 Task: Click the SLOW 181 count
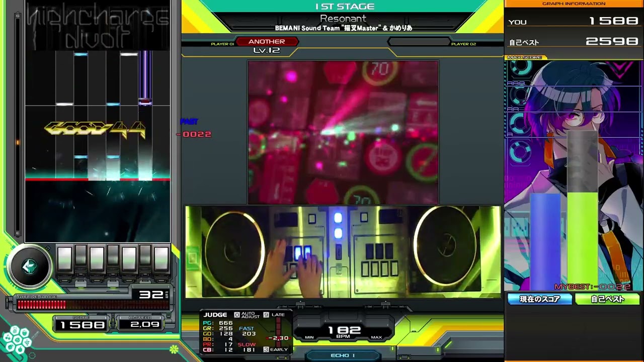247,347
